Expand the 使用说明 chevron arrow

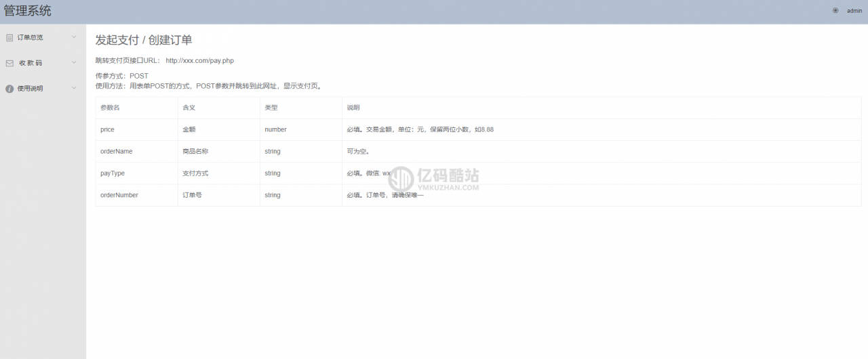tap(74, 87)
